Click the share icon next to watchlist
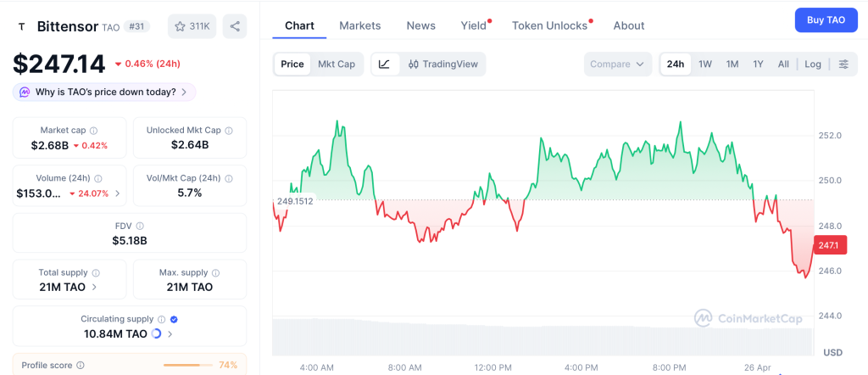The height and width of the screenshot is (375, 868). (x=235, y=26)
